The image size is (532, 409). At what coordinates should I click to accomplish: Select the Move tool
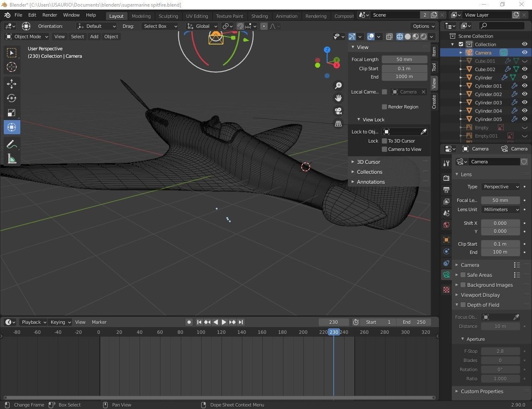[x=12, y=84]
